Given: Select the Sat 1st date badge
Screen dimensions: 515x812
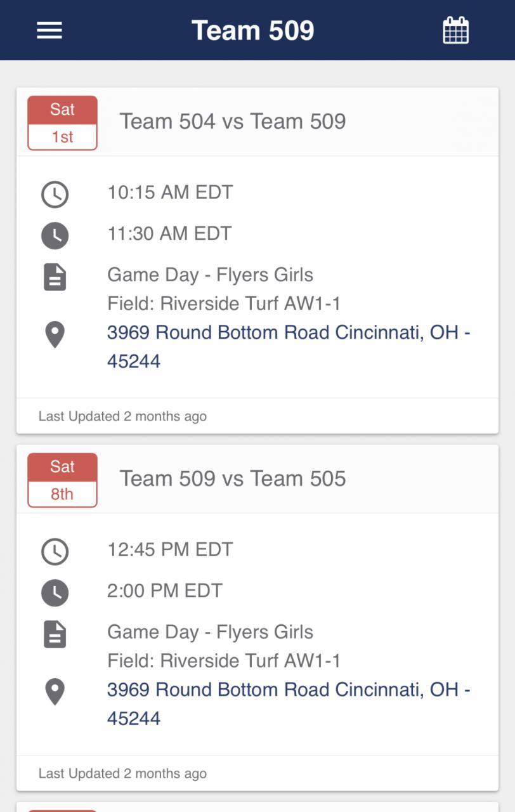Looking at the screenshot, I should click(x=62, y=123).
